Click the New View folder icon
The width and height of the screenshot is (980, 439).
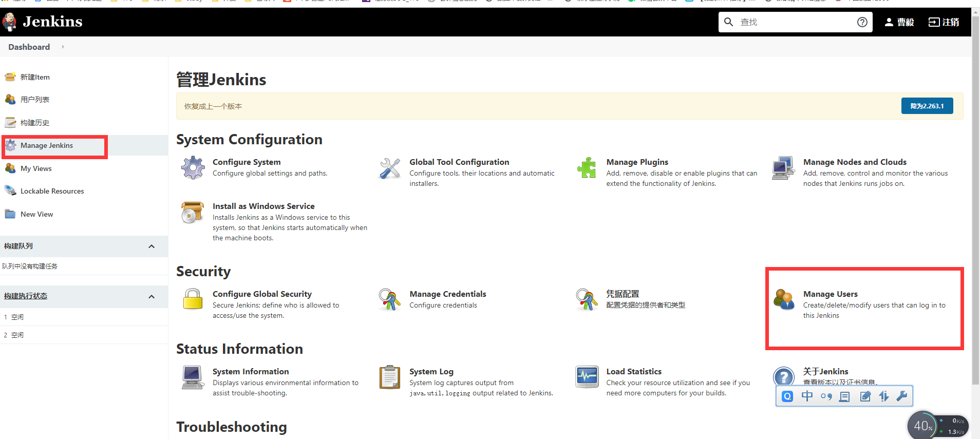10,214
